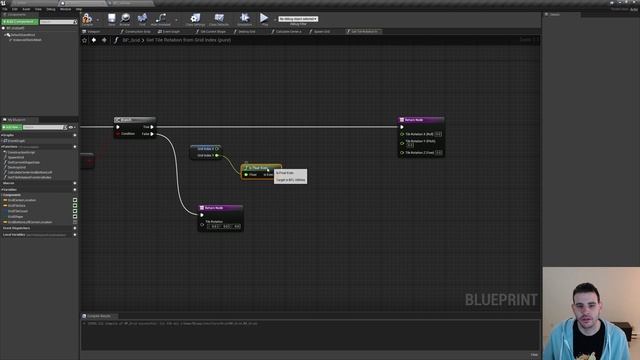Click the navigate forward arrow in graph
This screenshot has width=640, height=360.
pos(104,40)
